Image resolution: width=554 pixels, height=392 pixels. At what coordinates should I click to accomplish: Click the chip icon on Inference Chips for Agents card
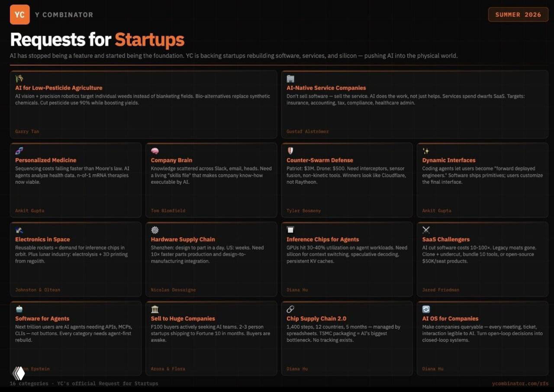(x=290, y=230)
